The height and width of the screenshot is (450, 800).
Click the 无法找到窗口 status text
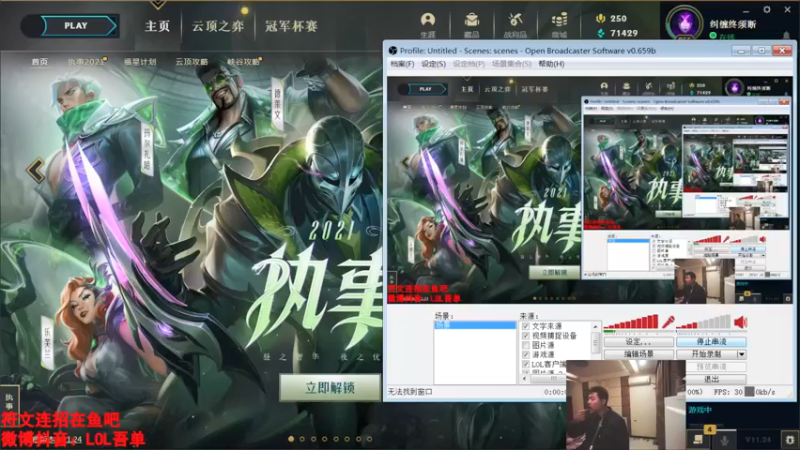pyautogui.click(x=410, y=392)
